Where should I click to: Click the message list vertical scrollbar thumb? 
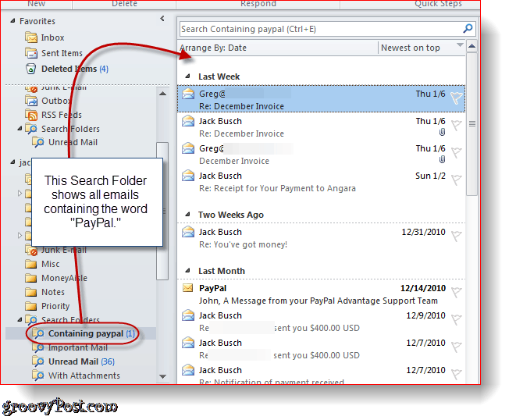[472, 124]
